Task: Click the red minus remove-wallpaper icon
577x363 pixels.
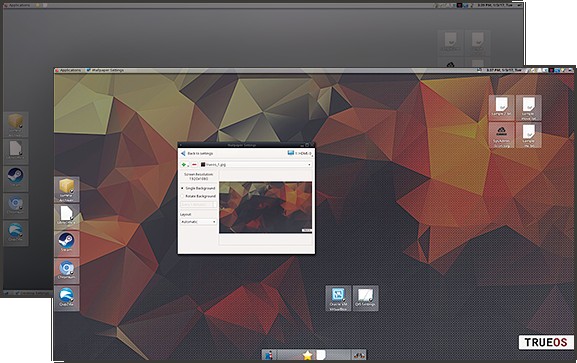Action: (194, 165)
